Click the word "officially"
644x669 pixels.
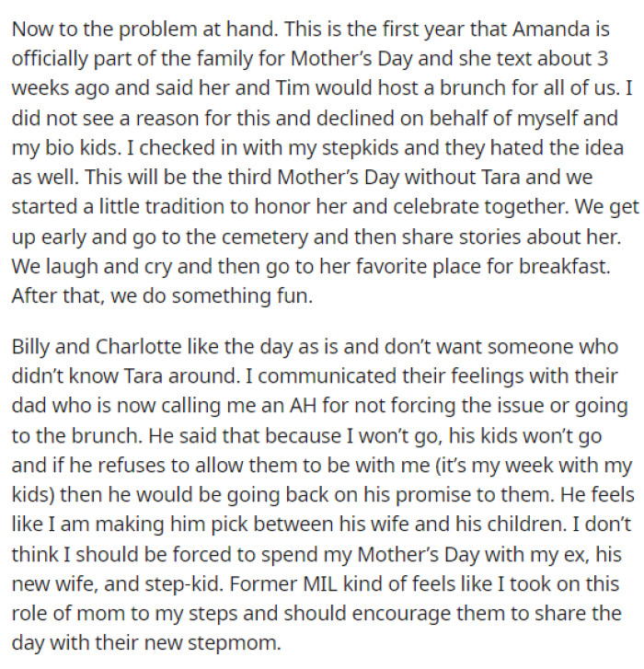[x=51, y=57]
